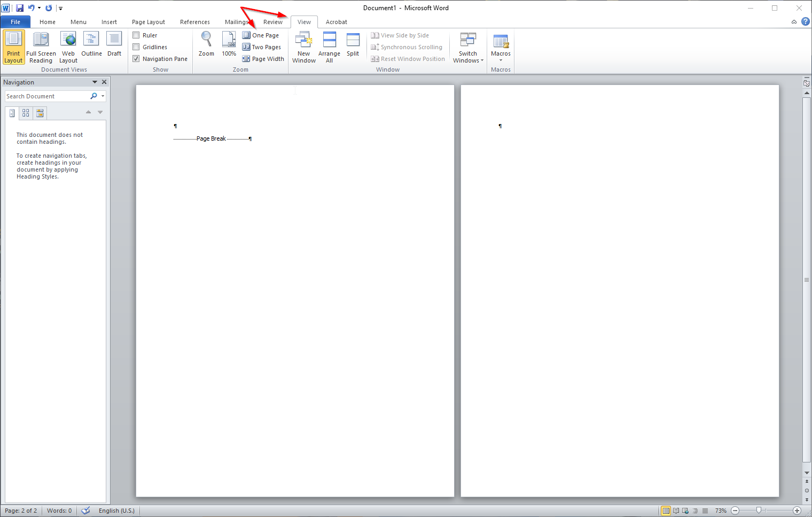Click Reset Window Position
The width and height of the screenshot is (812, 517).
click(x=408, y=59)
